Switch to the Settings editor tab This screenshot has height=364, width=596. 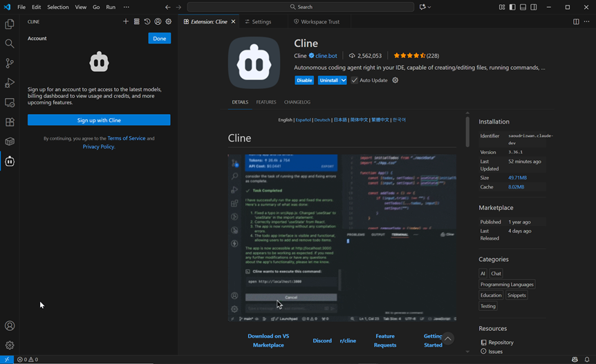[261, 21]
